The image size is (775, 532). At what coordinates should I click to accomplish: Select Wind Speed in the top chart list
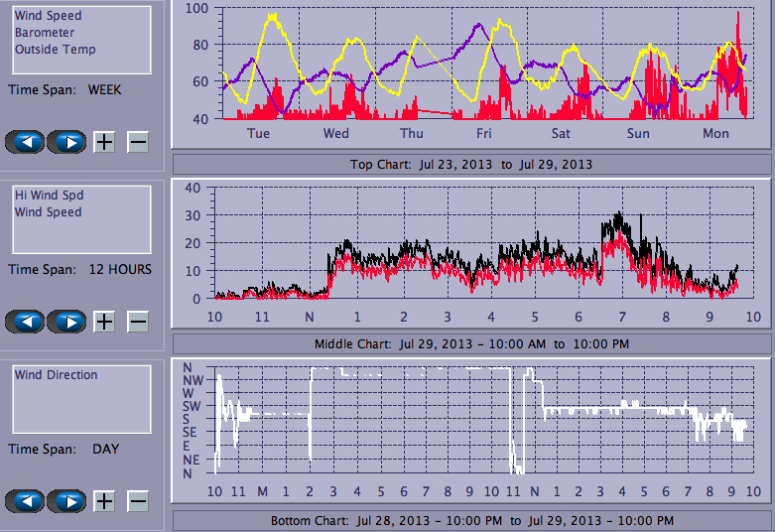click(x=48, y=16)
